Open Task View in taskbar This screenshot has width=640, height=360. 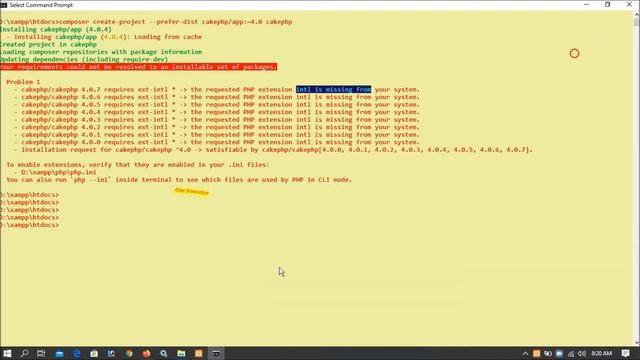click(x=41, y=353)
